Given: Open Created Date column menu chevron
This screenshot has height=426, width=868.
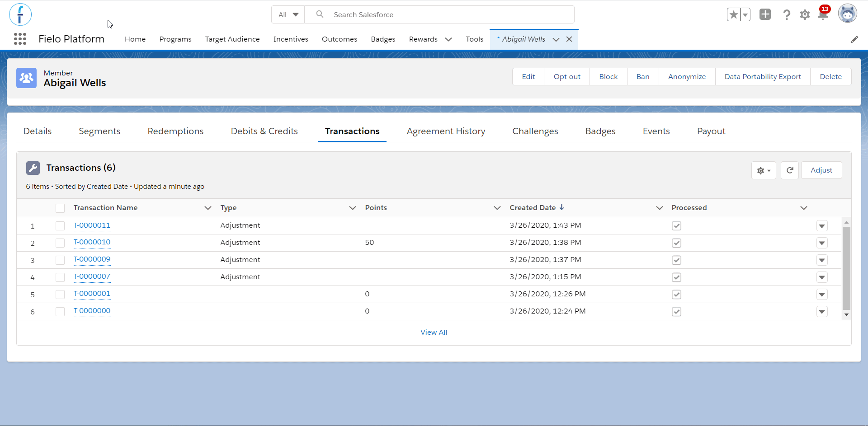Looking at the screenshot, I should click(x=660, y=208).
